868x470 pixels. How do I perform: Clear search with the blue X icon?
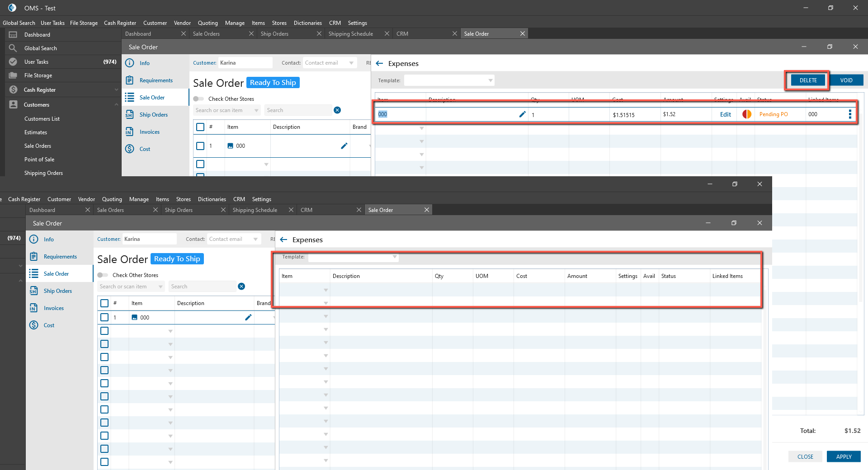tap(337, 110)
